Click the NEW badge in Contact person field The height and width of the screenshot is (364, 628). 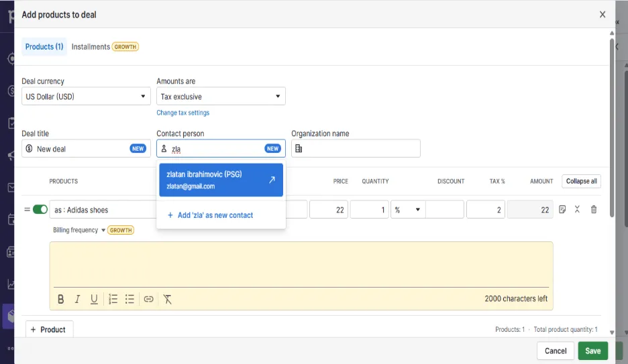pyautogui.click(x=273, y=148)
